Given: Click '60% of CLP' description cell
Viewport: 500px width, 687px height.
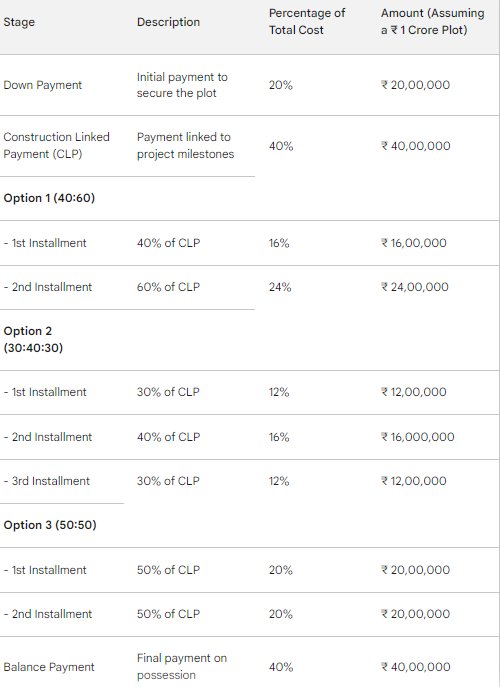Looking at the screenshot, I should point(168,287).
